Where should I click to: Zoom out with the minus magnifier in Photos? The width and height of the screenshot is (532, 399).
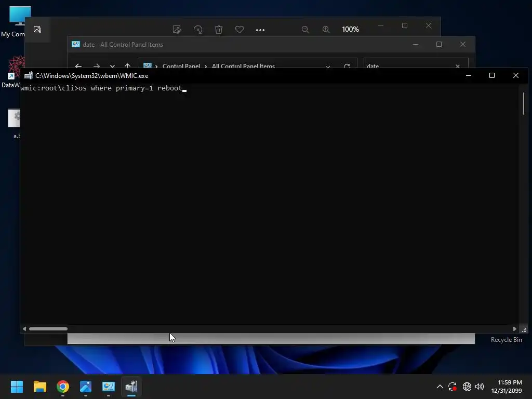tap(305, 30)
